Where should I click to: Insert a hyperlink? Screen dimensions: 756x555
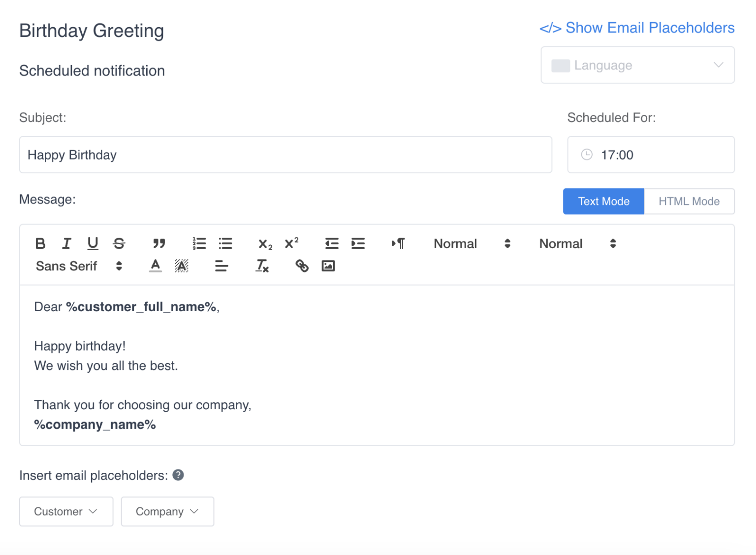tap(302, 266)
